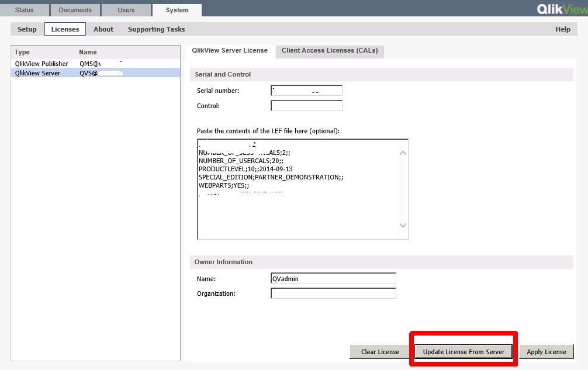
Task: Click the WEBPARTS;YES line
Action: tap(224, 185)
